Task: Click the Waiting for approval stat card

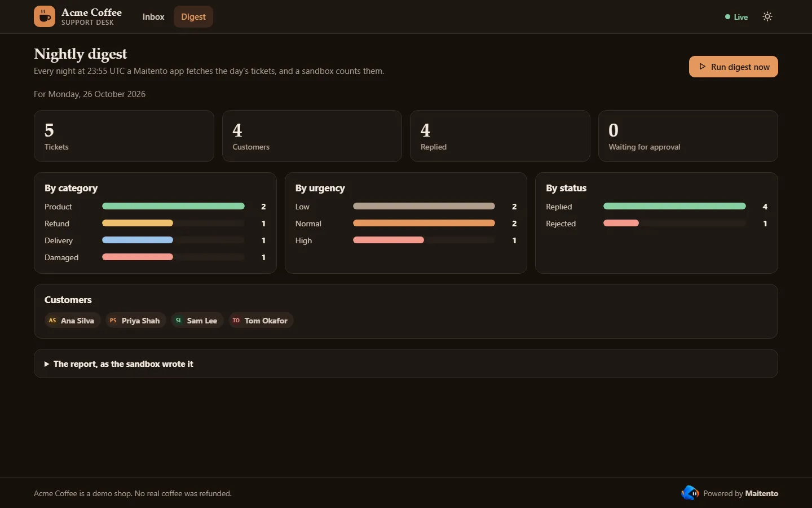Action: click(688, 136)
